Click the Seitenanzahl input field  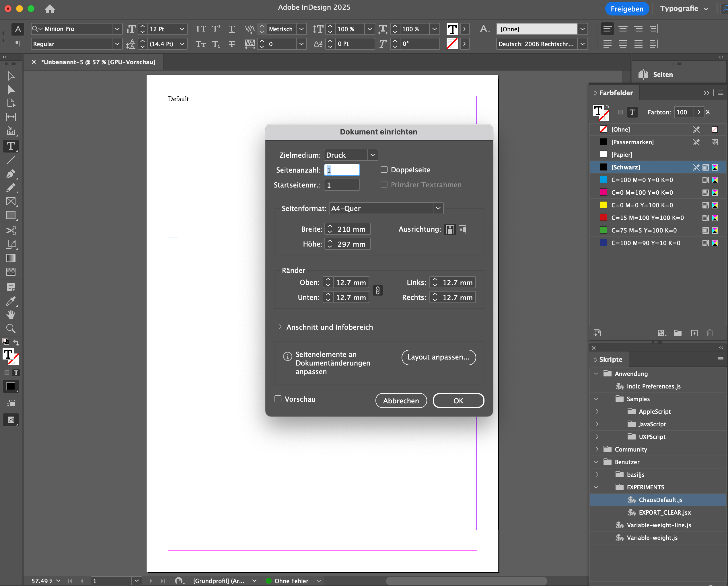[x=342, y=170]
